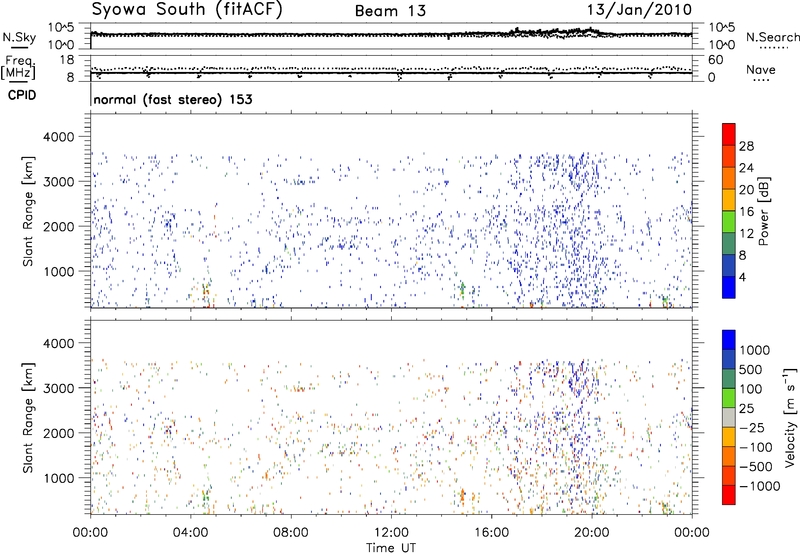The width and height of the screenshot is (800, 554).
Task: Click the "04:00" time tick label
Action: tap(190, 533)
